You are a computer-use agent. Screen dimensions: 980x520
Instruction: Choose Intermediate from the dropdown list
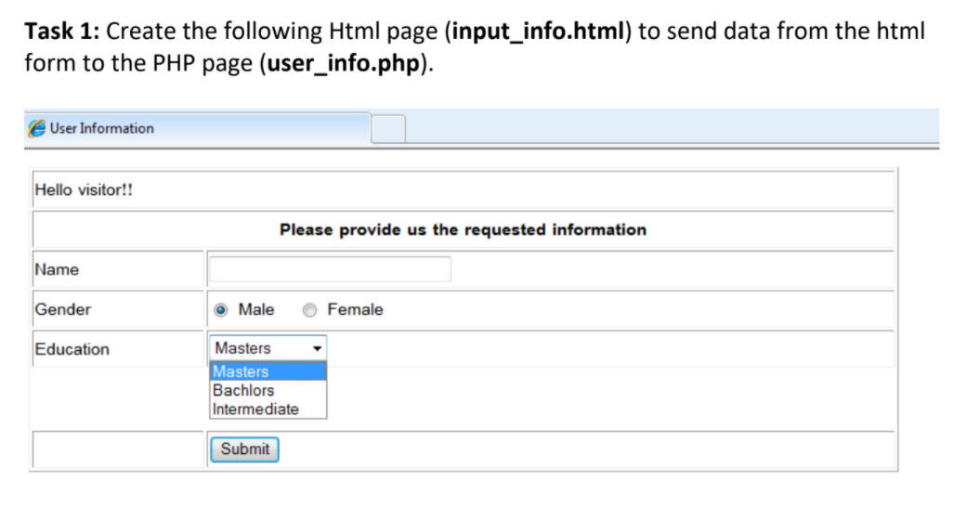(x=268, y=409)
